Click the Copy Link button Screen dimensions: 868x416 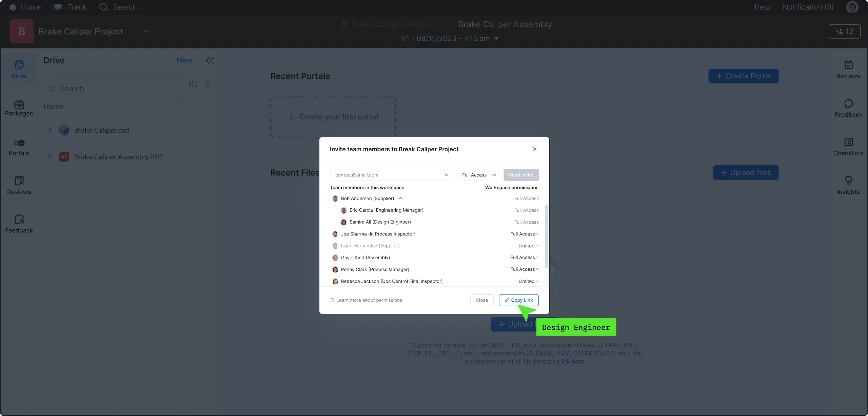(x=518, y=300)
